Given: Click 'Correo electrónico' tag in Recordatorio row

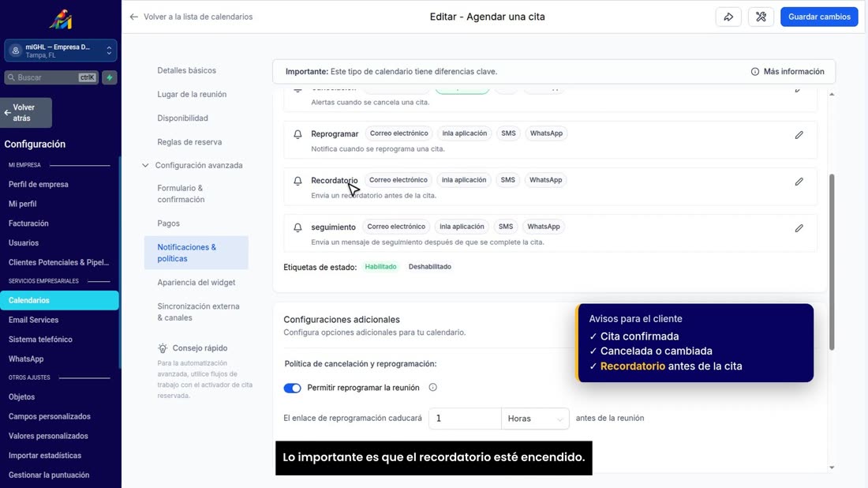Looking at the screenshot, I should (398, 180).
